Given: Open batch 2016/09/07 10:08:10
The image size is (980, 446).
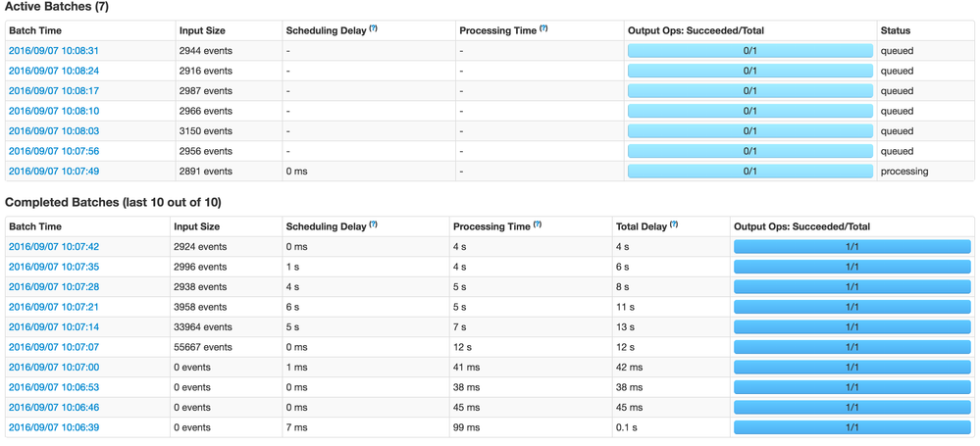Looking at the screenshot, I should click(x=54, y=111).
